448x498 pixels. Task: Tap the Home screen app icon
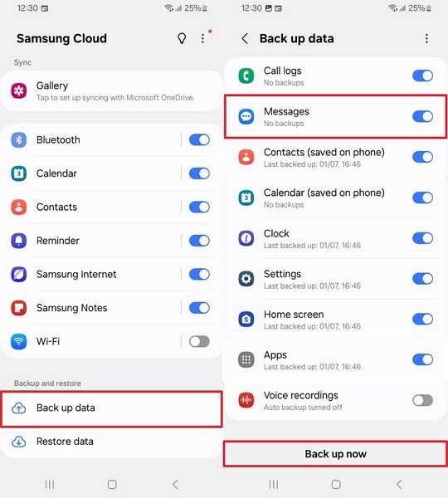tap(246, 320)
